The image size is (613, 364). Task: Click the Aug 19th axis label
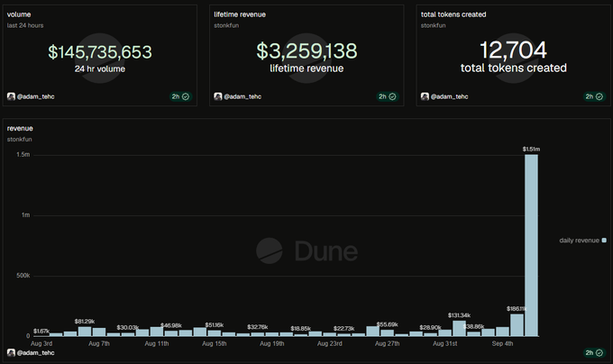coord(272,343)
